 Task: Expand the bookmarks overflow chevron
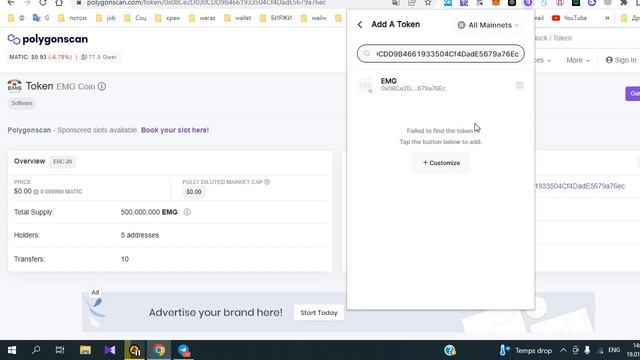[x=607, y=18]
